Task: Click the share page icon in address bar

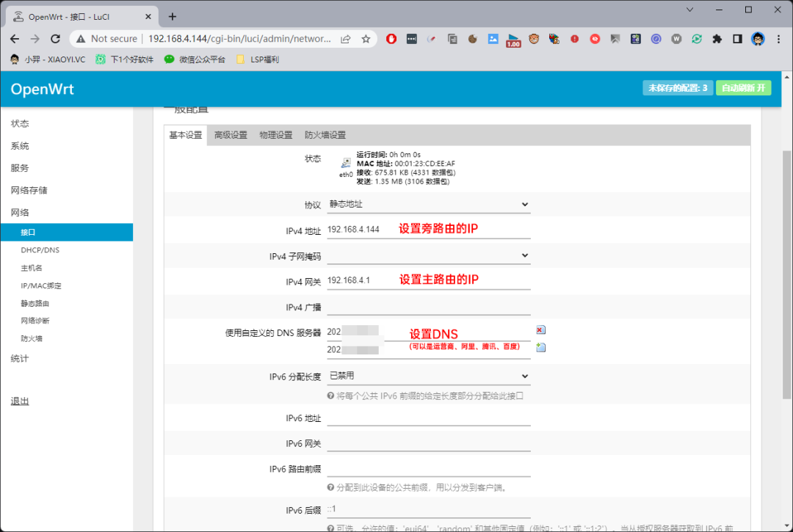Action: pos(346,39)
